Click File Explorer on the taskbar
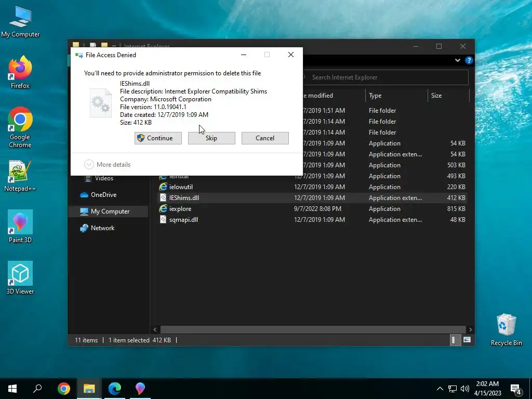532x399 pixels. click(89, 389)
